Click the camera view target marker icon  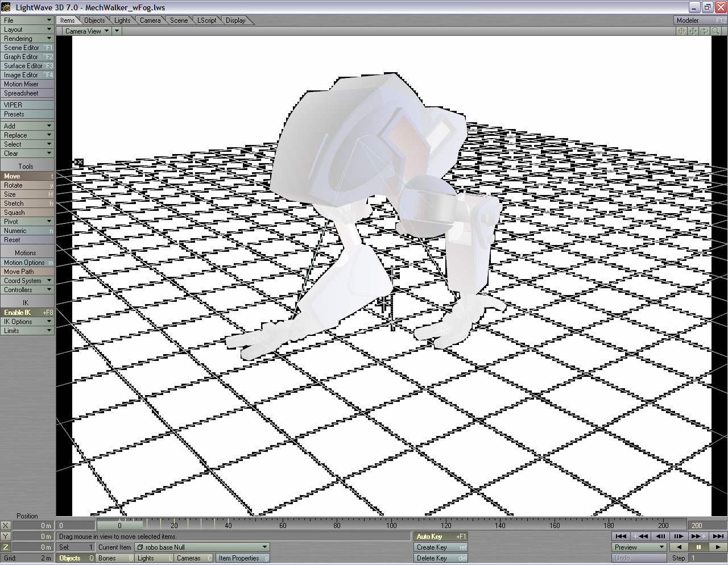[79, 163]
